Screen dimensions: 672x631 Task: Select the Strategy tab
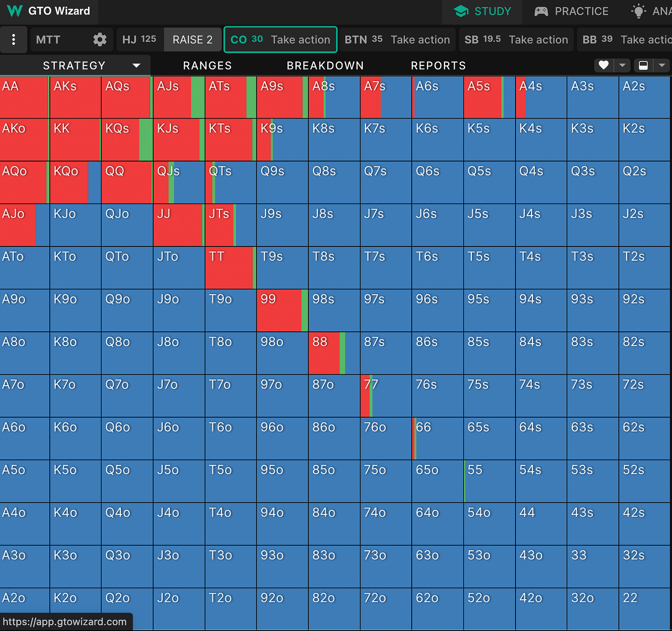tap(75, 66)
